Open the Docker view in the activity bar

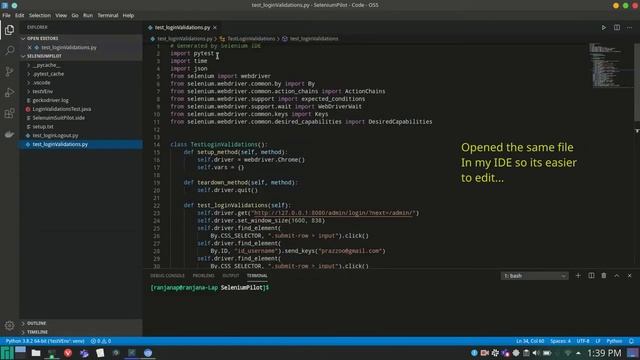coord(9,134)
